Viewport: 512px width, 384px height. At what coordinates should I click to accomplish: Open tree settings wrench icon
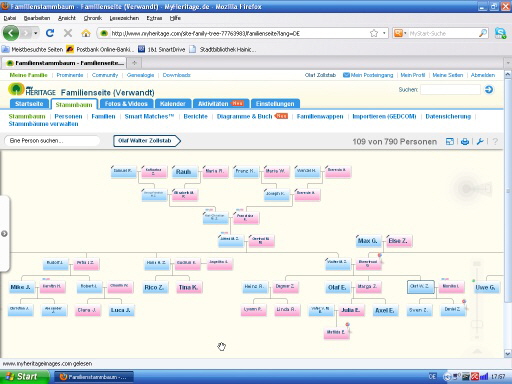tap(480, 142)
